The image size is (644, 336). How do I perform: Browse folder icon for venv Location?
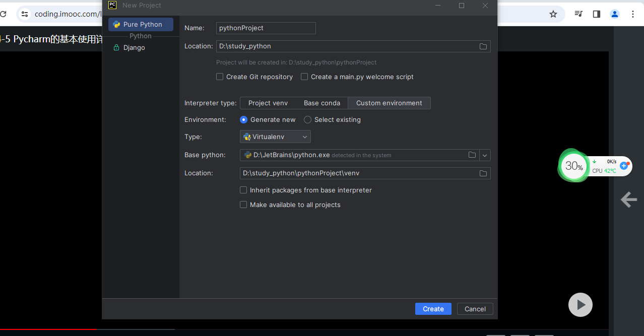[483, 173]
